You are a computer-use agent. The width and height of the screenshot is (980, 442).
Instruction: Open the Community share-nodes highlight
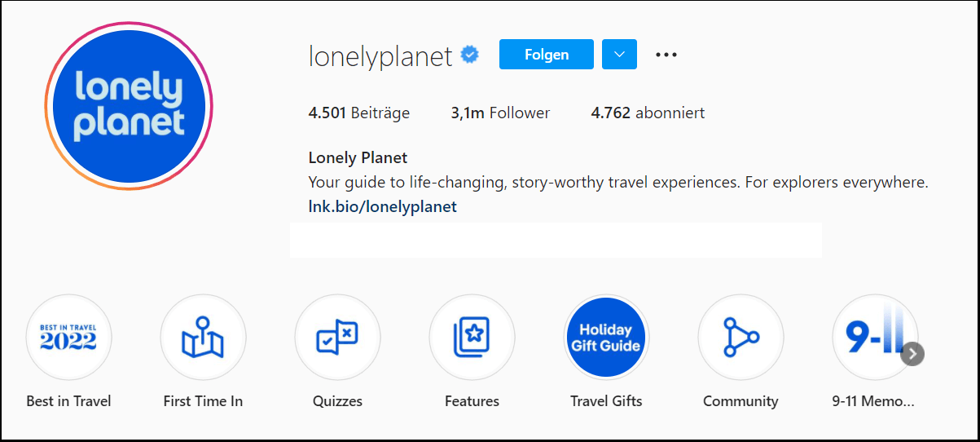(x=740, y=337)
